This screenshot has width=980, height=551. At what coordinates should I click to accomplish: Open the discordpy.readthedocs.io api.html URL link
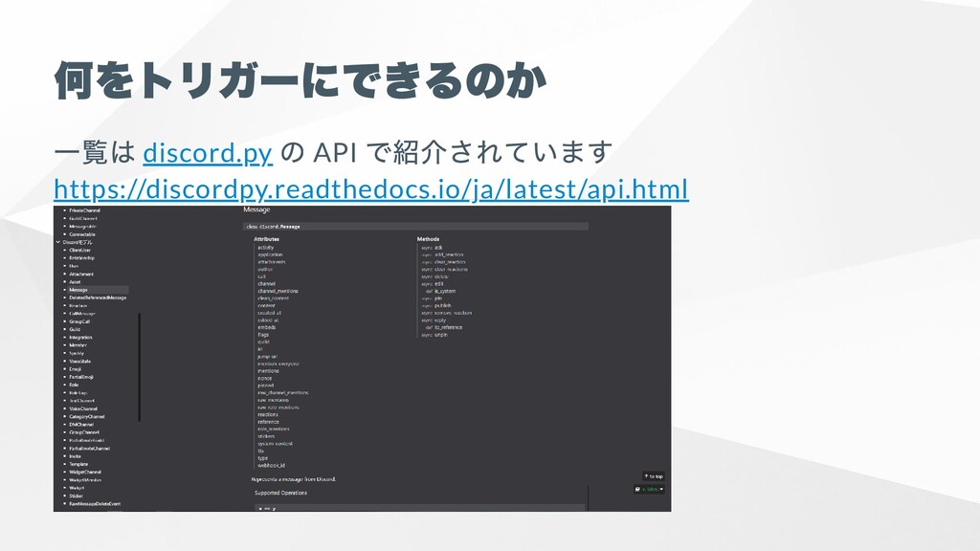click(371, 189)
